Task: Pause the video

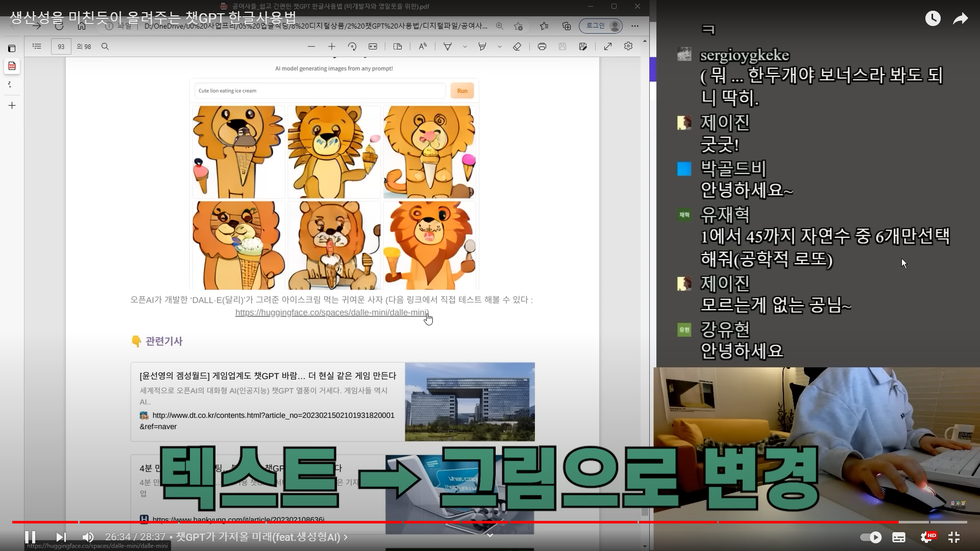Action: pos(30,537)
